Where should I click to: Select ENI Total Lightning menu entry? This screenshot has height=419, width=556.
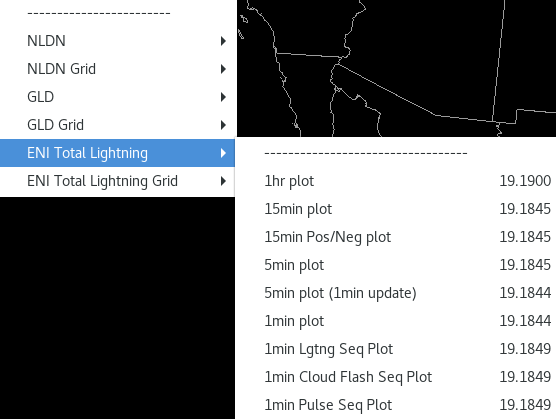pyautogui.click(x=117, y=153)
